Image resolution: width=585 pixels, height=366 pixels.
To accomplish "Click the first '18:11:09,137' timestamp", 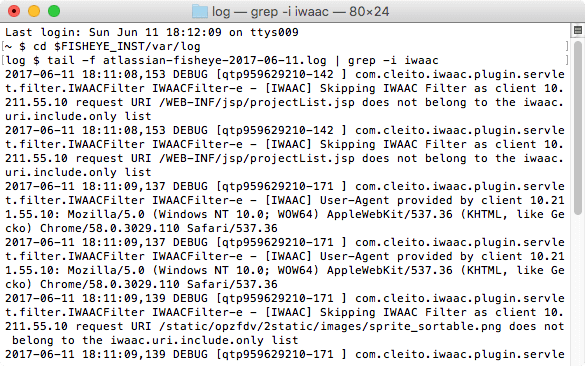I will click(x=123, y=186).
